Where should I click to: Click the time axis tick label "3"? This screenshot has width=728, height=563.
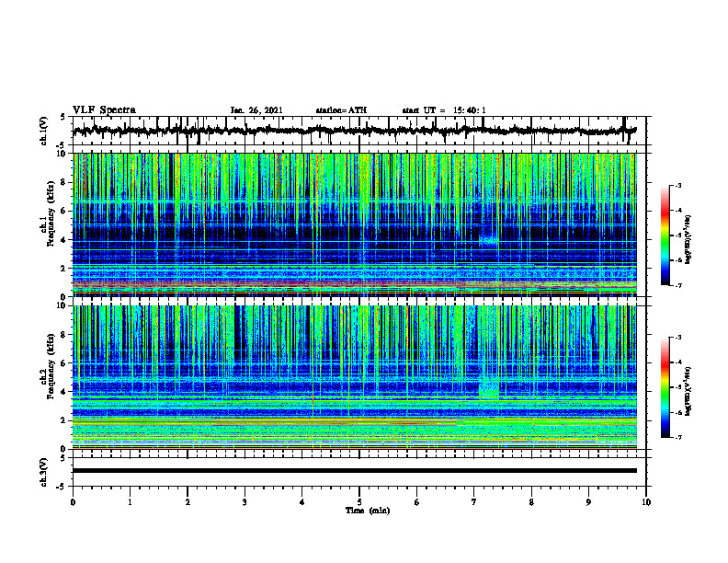245,502
